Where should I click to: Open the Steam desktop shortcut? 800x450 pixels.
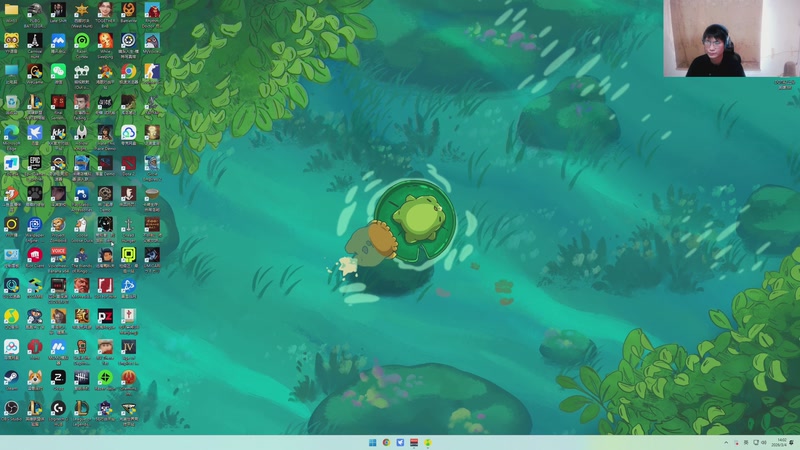tap(11, 378)
